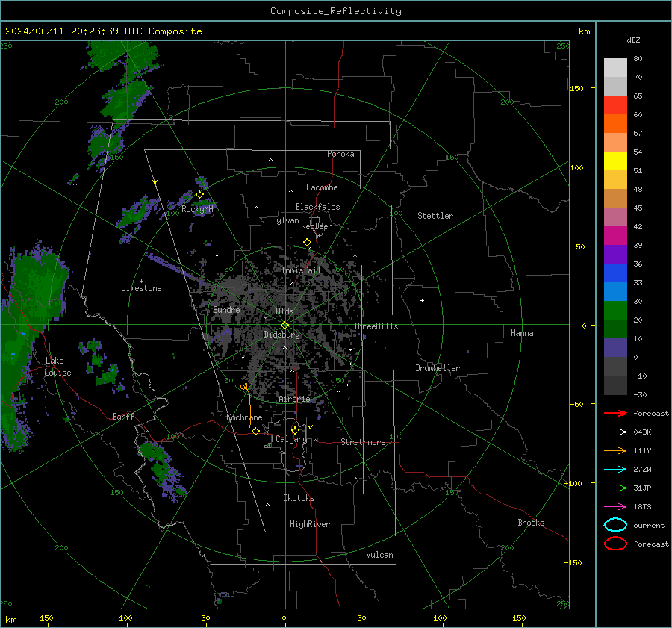Click the 2024/06/11 20:23:39 UTC timestamp
Image resolution: width=672 pixels, height=628 pixels.
click(73, 31)
